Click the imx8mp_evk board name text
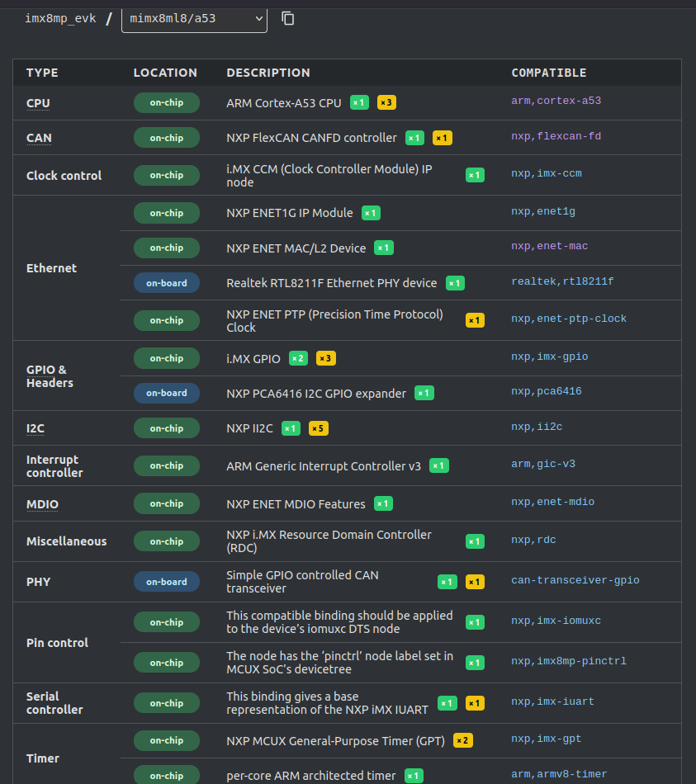Viewport: 696px width, 784px height. [x=60, y=18]
